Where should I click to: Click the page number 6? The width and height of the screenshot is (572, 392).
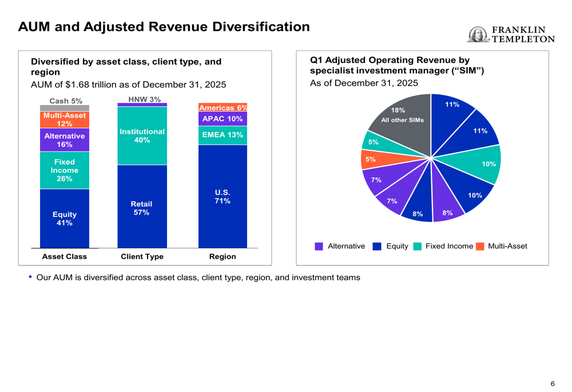click(x=553, y=383)
